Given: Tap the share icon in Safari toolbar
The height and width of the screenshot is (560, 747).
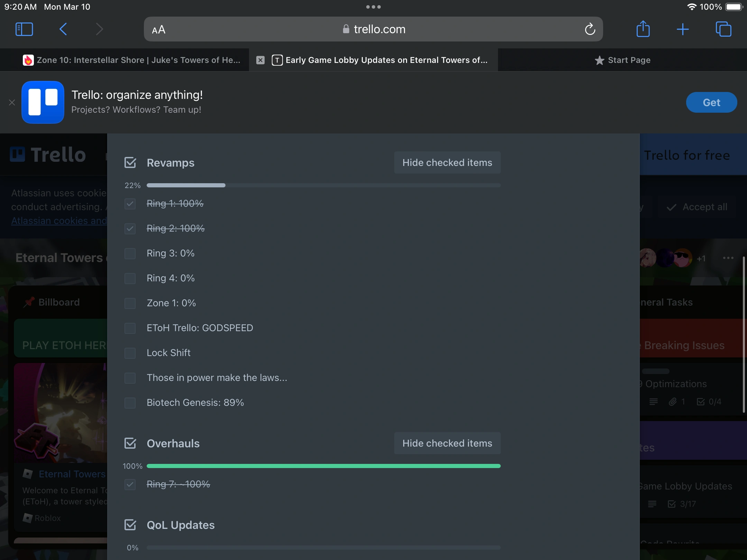Looking at the screenshot, I should coord(643,29).
